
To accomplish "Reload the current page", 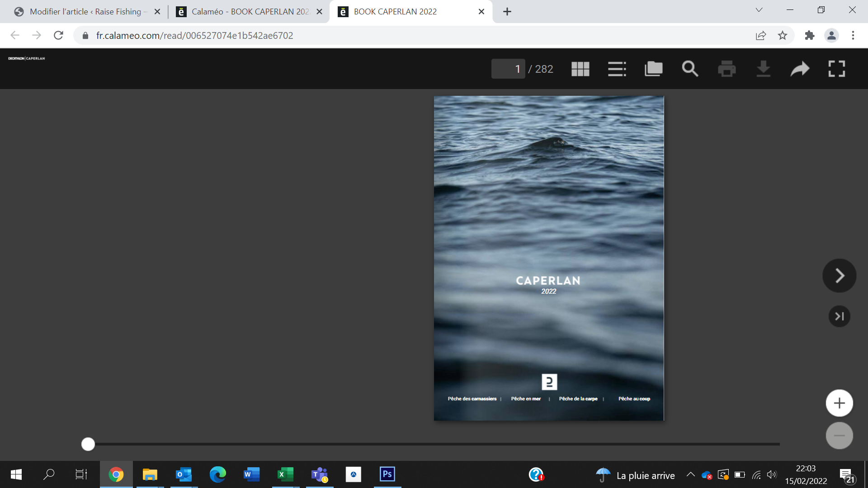I will click(x=58, y=35).
